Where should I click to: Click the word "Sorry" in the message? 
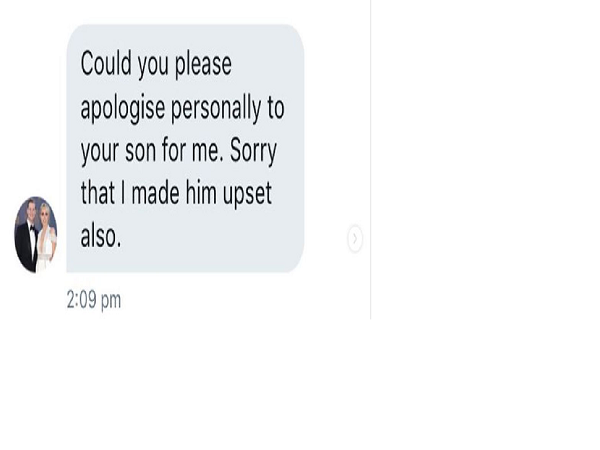[x=253, y=152]
